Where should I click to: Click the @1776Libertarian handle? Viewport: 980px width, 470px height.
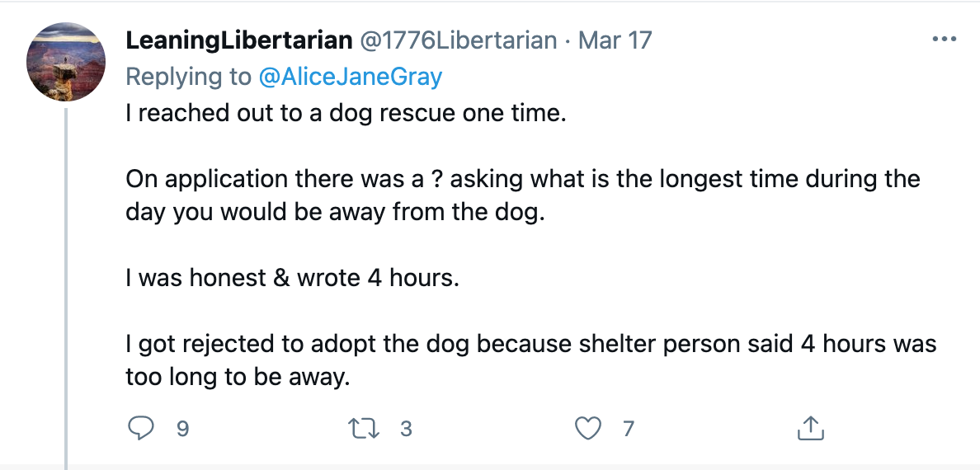pyautogui.click(x=458, y=40)
